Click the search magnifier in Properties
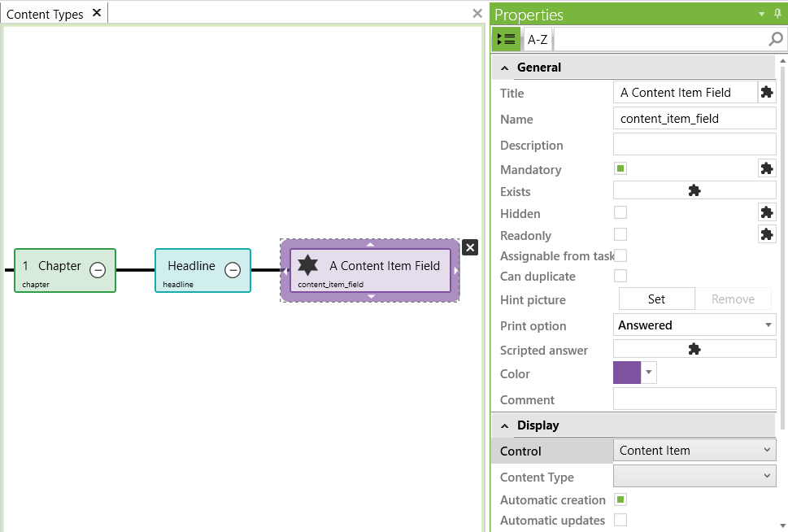Image resolution: width=788 pixels, height=532 pixels. tap(776, 39)
